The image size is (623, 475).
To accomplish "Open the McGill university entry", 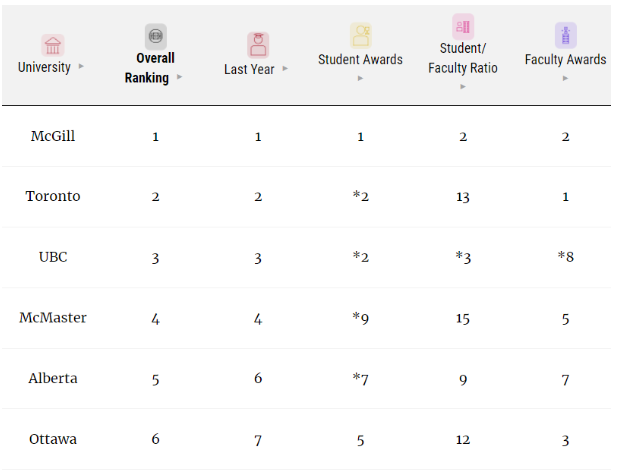I will 53,136.
